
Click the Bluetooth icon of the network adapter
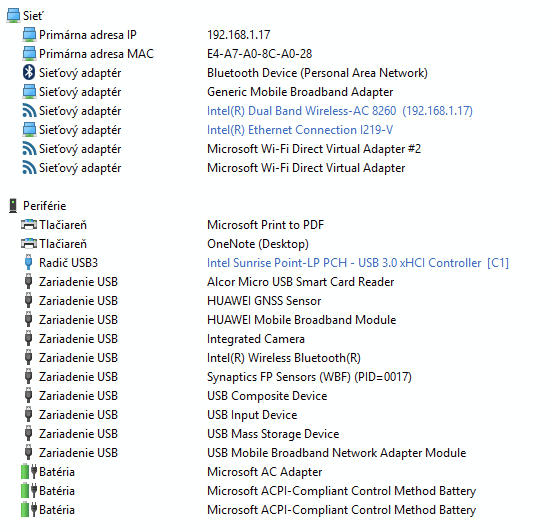(x=29, y=73)
